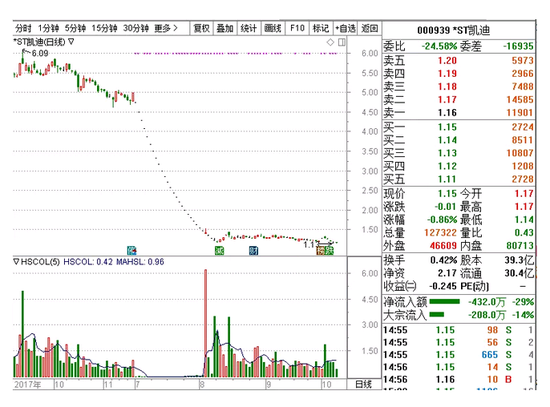Click the split-panel layout icon above chart
The height and width of the screenshot is (407, 550).
[x=342, y=42]
